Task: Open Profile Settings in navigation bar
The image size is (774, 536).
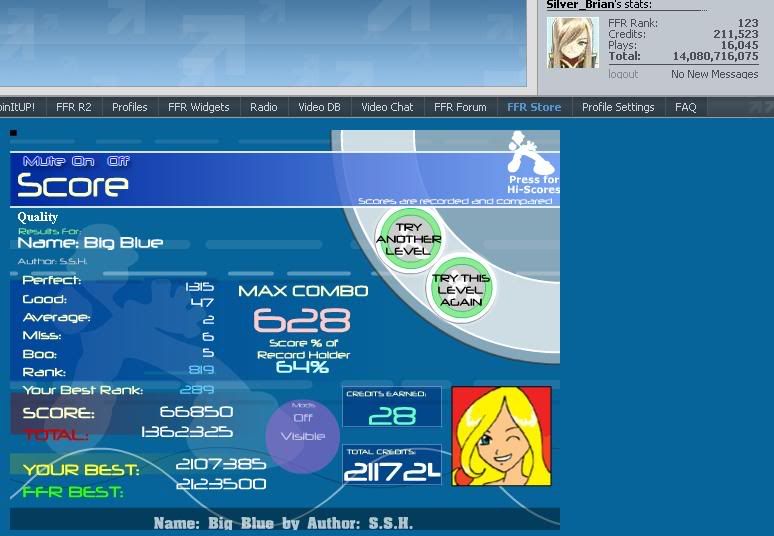Action: click(x=618, y=107)
